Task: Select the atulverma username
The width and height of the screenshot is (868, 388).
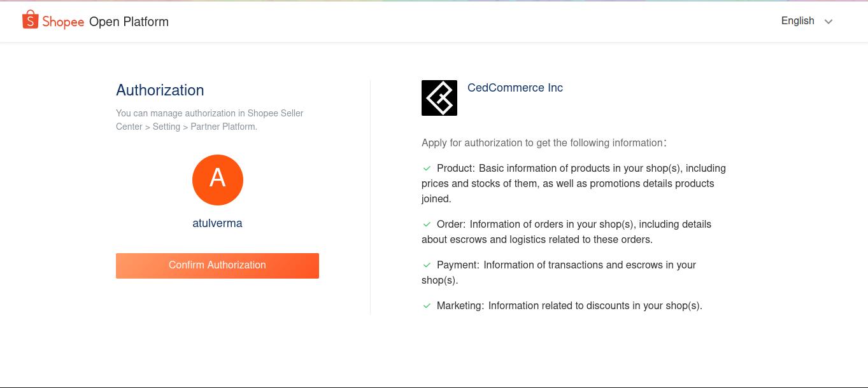Action: (218, 223)
